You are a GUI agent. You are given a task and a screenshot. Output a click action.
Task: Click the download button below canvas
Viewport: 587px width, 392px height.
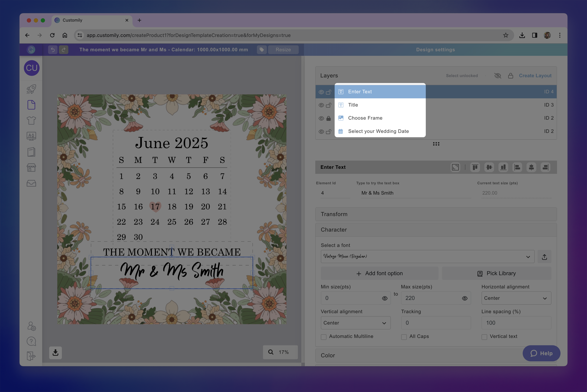point(55,352)
